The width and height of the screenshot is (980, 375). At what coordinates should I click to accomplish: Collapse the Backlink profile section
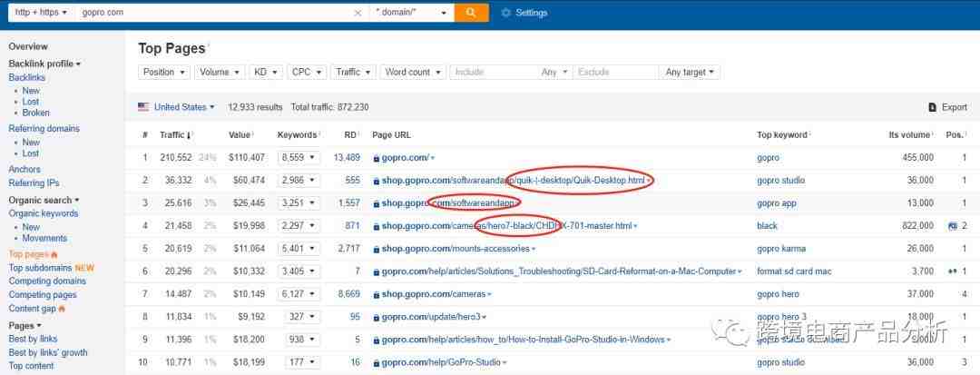coord(44,64)
